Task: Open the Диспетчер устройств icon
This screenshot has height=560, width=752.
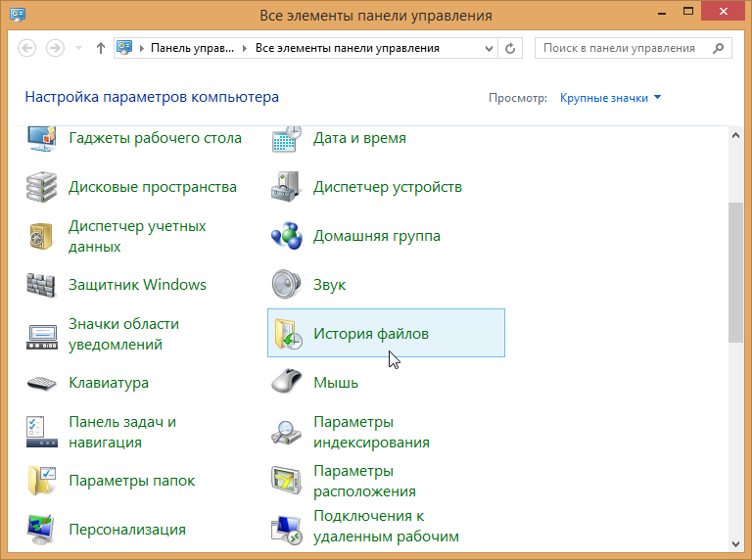Action: click(x=287, y=187)
